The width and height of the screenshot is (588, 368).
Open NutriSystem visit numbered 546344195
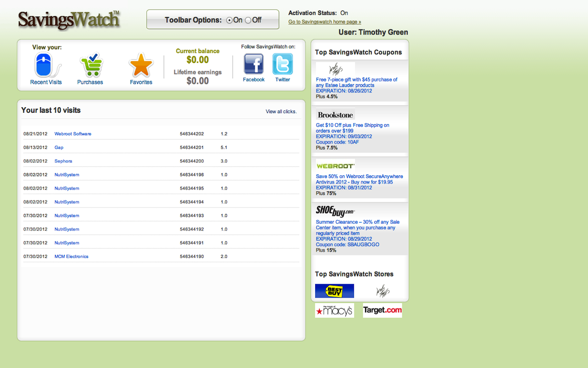point(67,189)
